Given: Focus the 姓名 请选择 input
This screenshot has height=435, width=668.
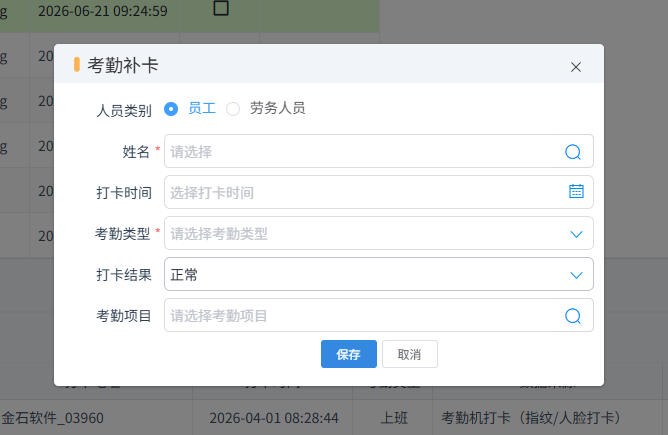Looking at the screenshot, I should click(x=379, y=151).
